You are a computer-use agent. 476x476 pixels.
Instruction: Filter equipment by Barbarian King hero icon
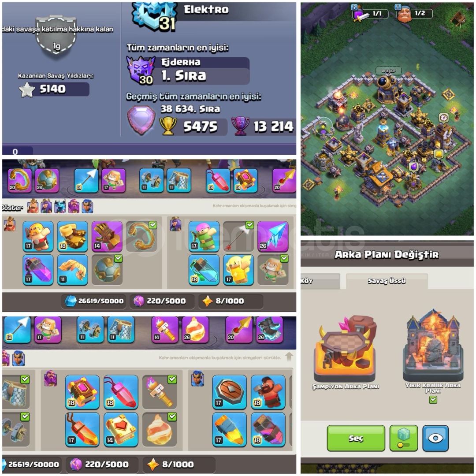coord(33,206)
